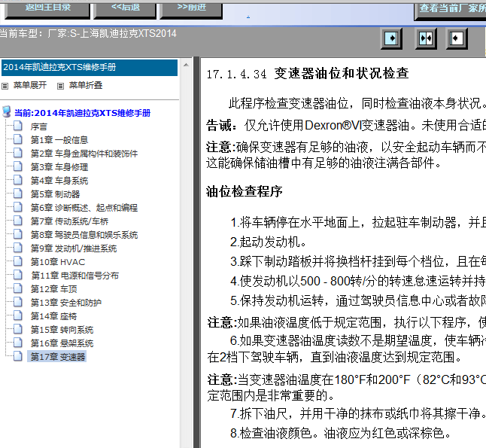Collapse all menus via 菜单折叠

click(x=86, y=85)
